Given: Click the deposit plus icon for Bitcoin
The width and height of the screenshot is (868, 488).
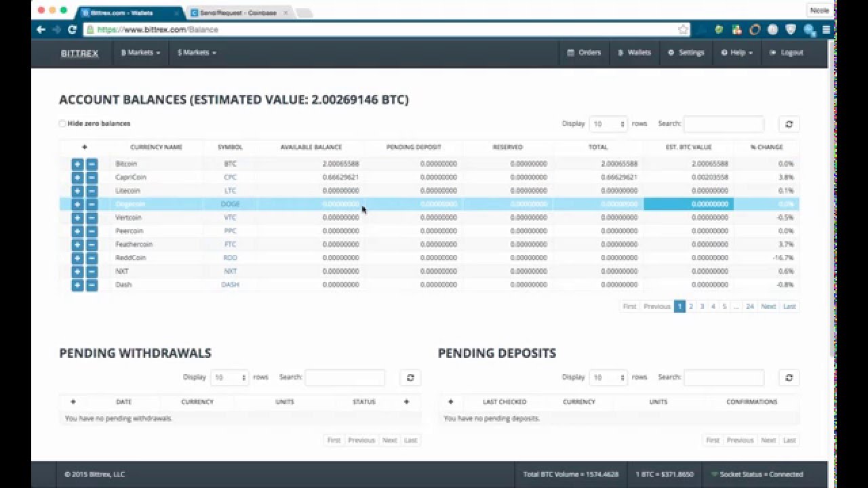Looking at the screenshot, I should (77, 164).
